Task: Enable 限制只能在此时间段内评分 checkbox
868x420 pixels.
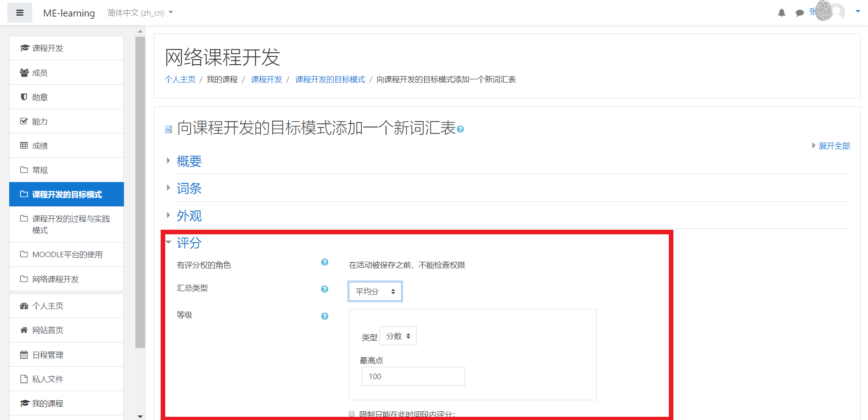Action: pyautogui.click(x=352, y=414)
